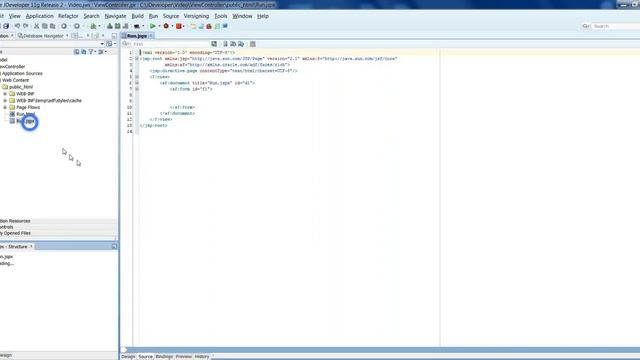640x360 pixels.
Task: Click the Copy toolbar icon
Action: 44,26
